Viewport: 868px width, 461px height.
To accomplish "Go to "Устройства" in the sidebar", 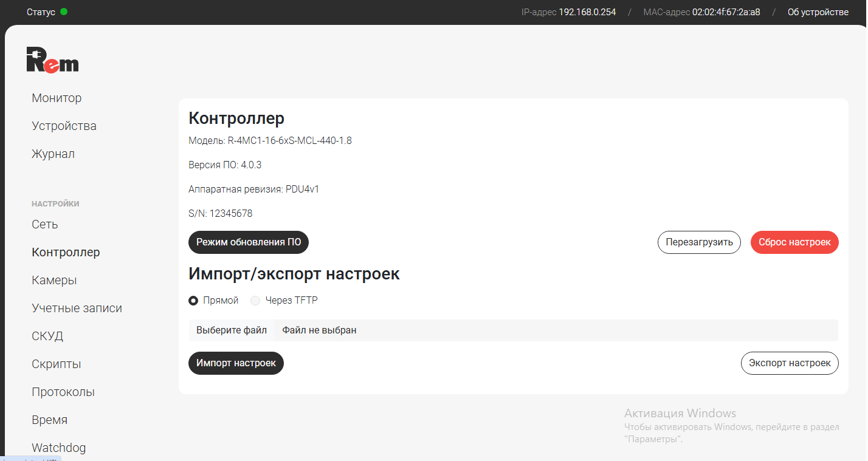I will click(64, 126).
